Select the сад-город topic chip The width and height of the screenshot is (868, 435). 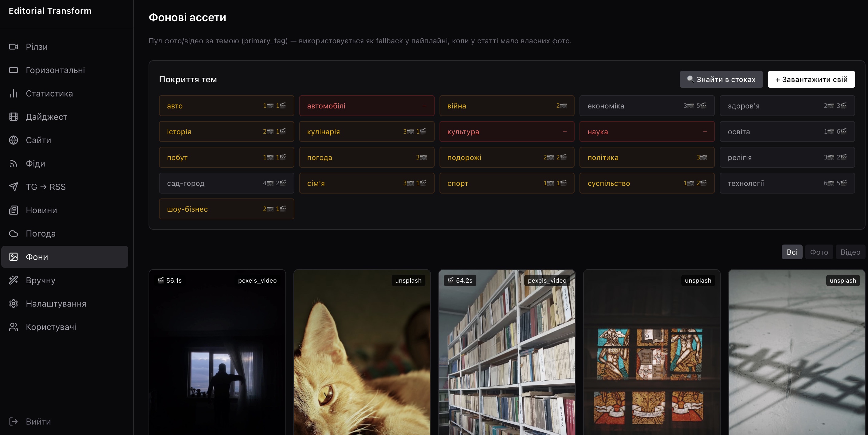[227, 183]
